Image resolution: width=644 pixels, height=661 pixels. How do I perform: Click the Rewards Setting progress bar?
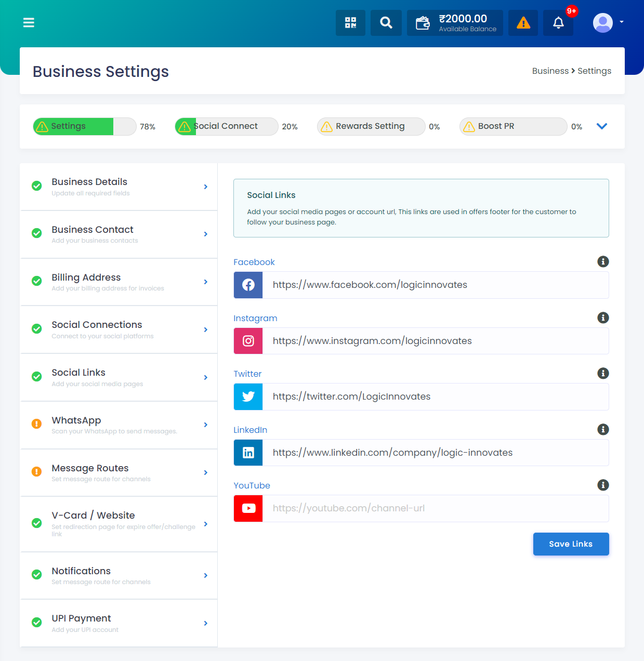pyautogui.click(x=371, y=126)
